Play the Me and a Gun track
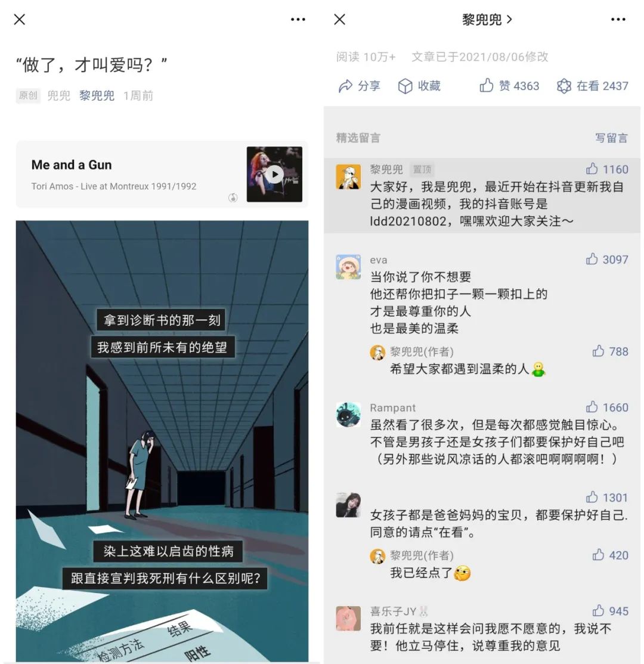The image size is (644, 664). coord(275,174)
